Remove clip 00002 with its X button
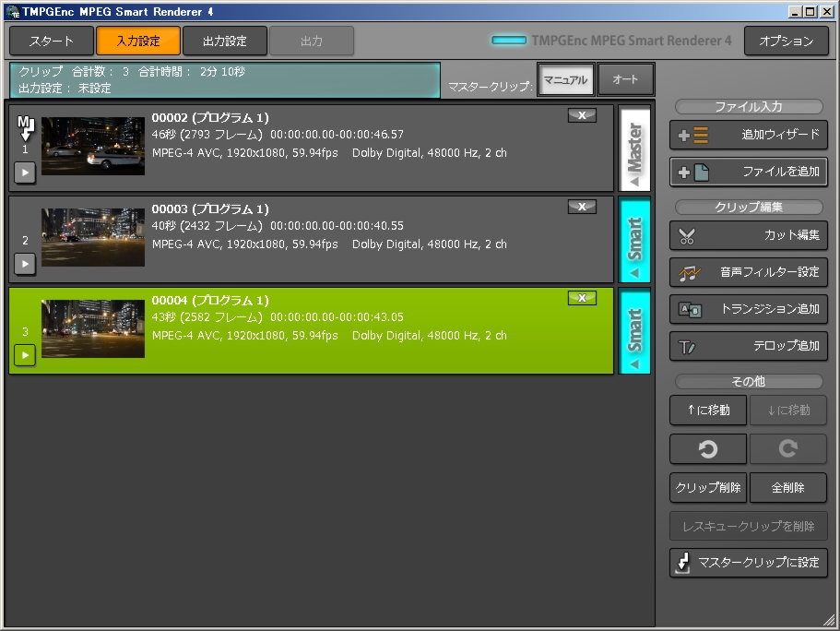Image resolution: width=840 pixels, height=631 pixels. point(582,115)
